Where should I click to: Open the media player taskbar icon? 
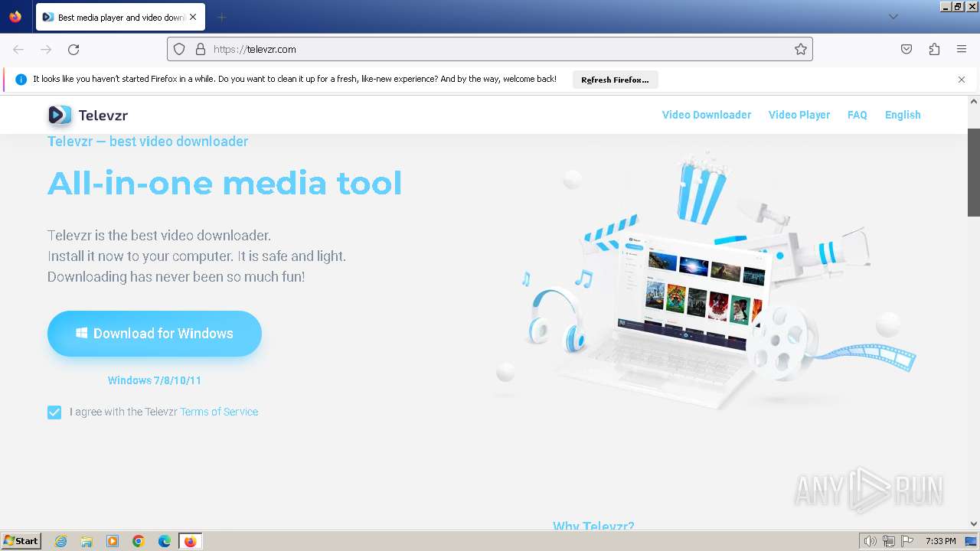click(113, 541)
